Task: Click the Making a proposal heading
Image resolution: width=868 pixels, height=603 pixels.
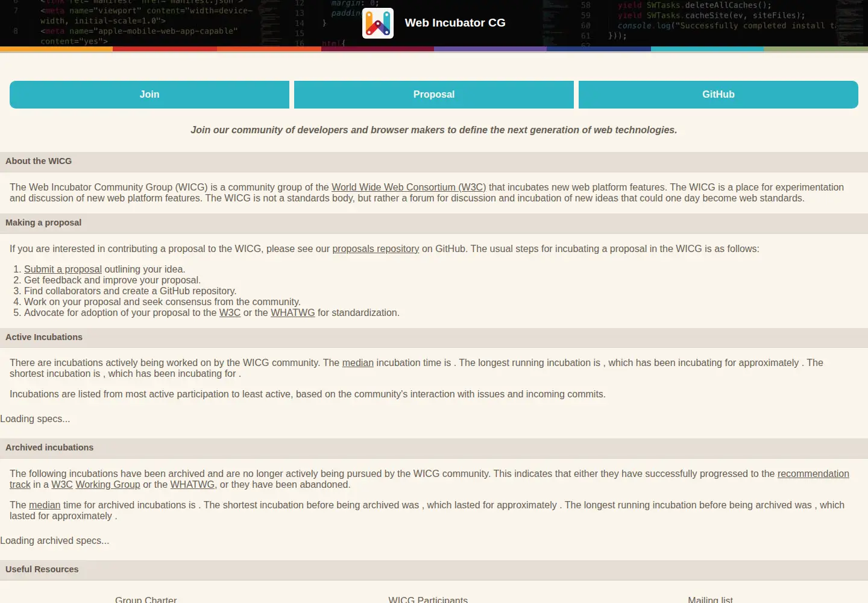Action: (x=43, y=223)
